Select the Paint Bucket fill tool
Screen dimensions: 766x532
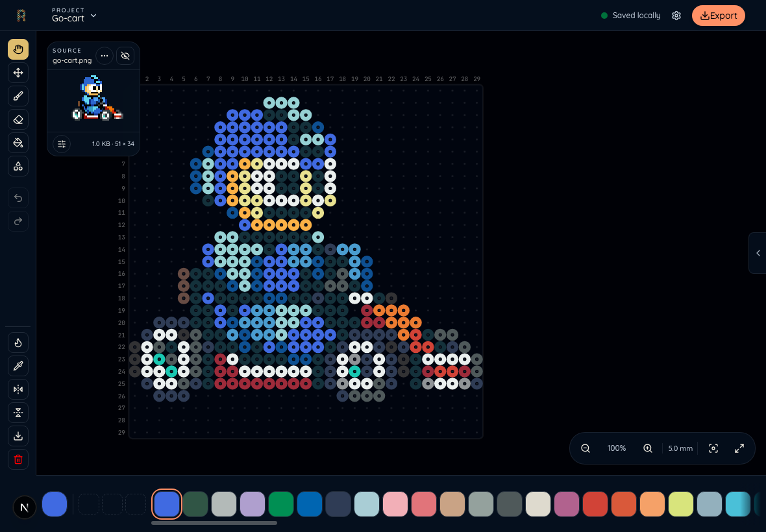point(18,143)
